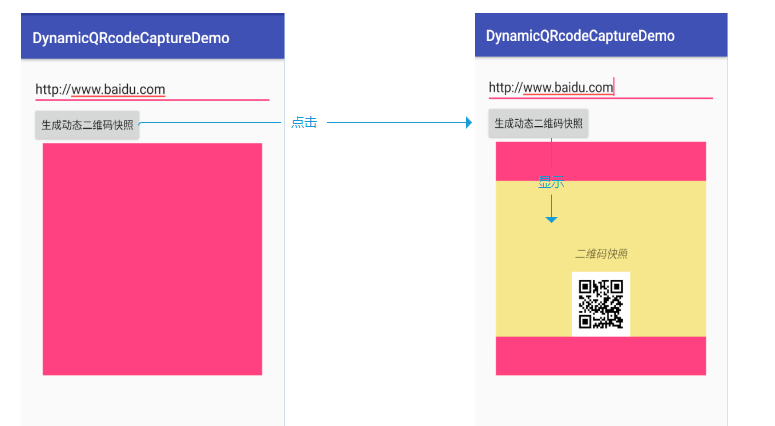This screenshot has height=426, width=775.
Task: Click the URL input field in right screen
Action: [x=601, y=88]
